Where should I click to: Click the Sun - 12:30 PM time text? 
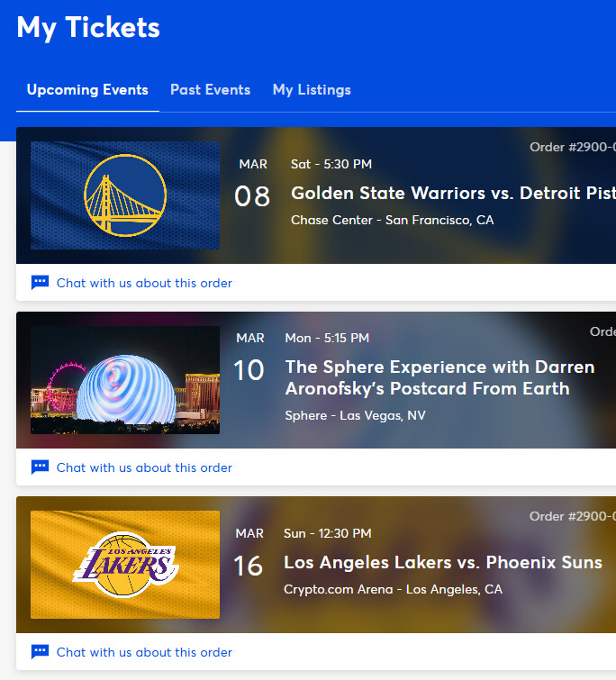click(327, 533)
